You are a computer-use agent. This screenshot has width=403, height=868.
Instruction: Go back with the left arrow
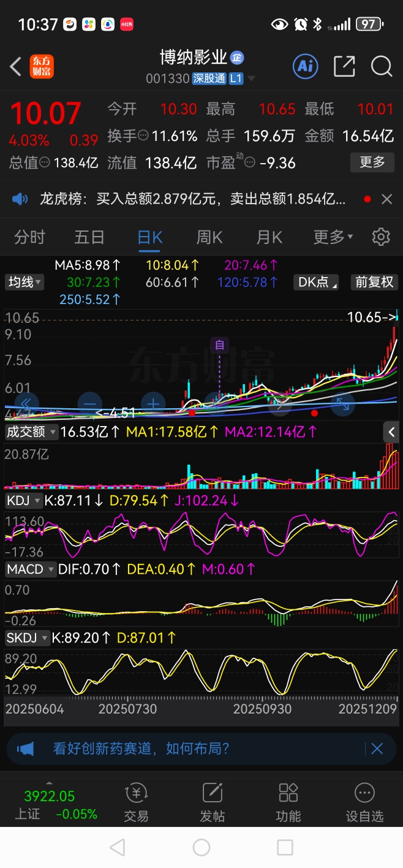point(16,66)
